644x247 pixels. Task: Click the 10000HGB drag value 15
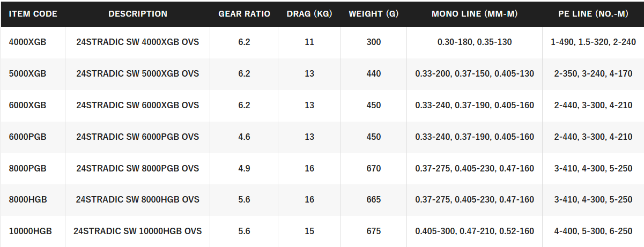tap(309, 231)
